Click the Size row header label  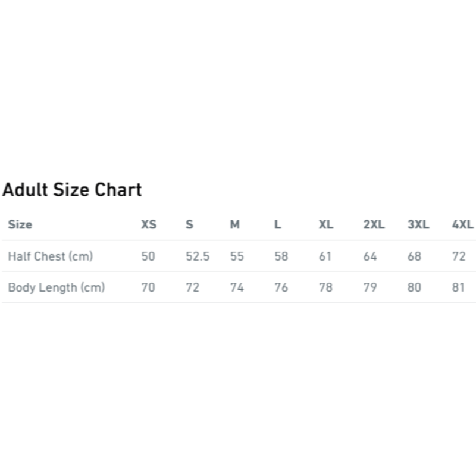click(x=20, y=225)
